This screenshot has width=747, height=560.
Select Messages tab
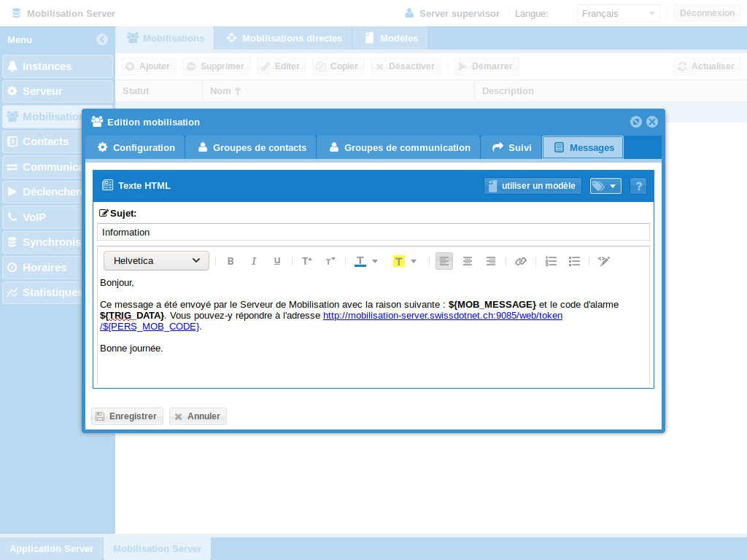[x=583, y=147]
